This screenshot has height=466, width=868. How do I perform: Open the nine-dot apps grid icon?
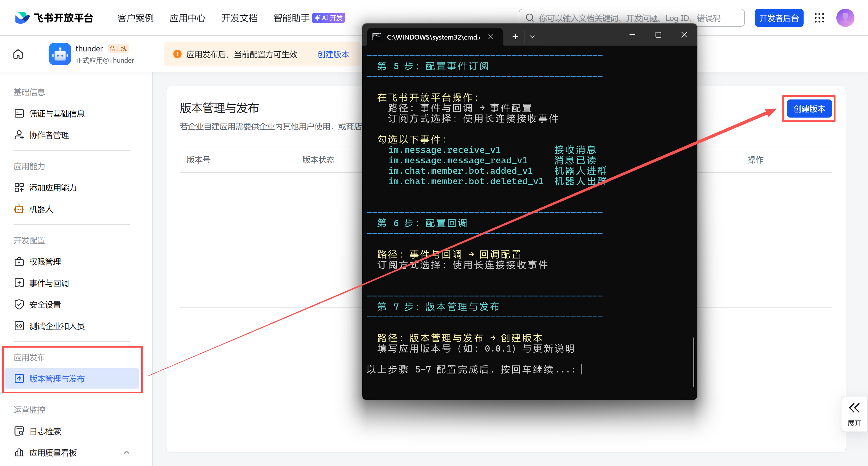click(x=819, y=18)
